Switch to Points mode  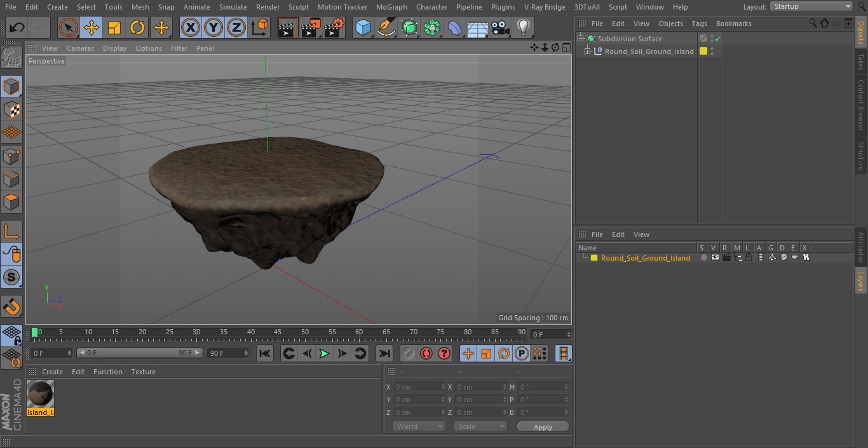[x=12, y=156]
